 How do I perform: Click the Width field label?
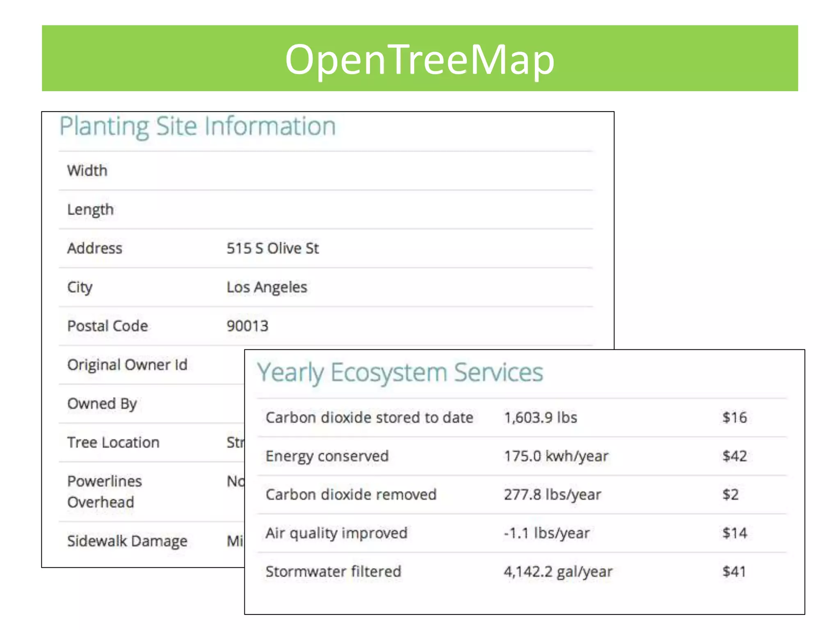point(87,170)
